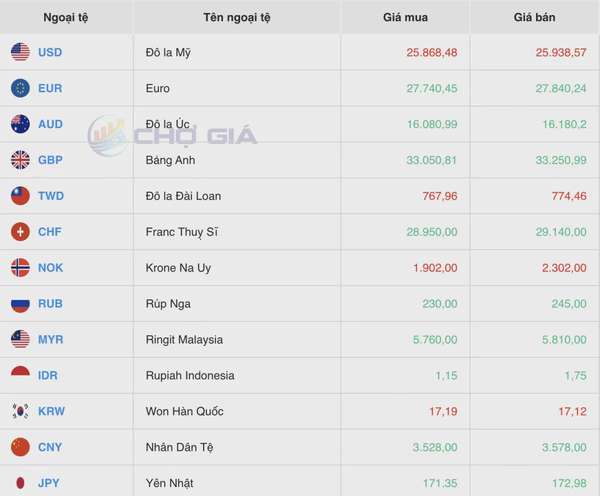This screenshot has height=496, width=600.
Task: Sort by Giá bán column header
Action: coord(534,17)
